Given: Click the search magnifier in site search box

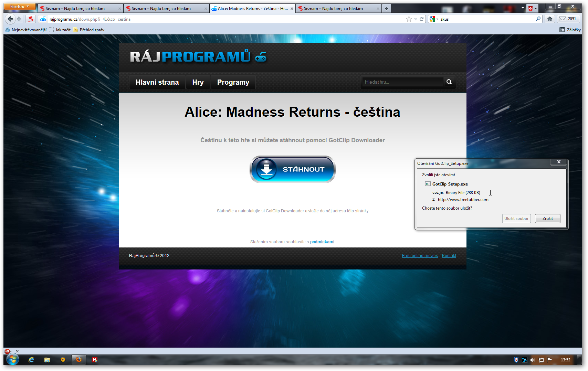Looking at the screenshot, I should tap(449, 82).
